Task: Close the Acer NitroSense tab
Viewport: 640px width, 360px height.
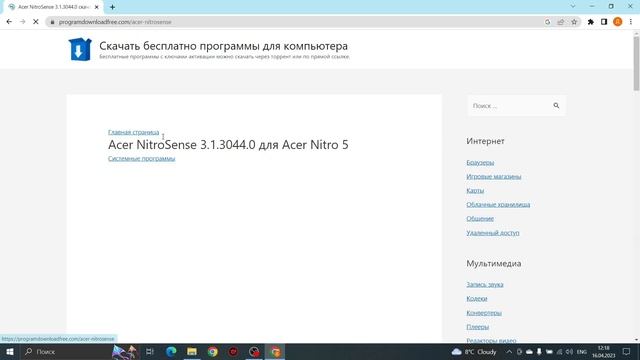Action: 97,7
